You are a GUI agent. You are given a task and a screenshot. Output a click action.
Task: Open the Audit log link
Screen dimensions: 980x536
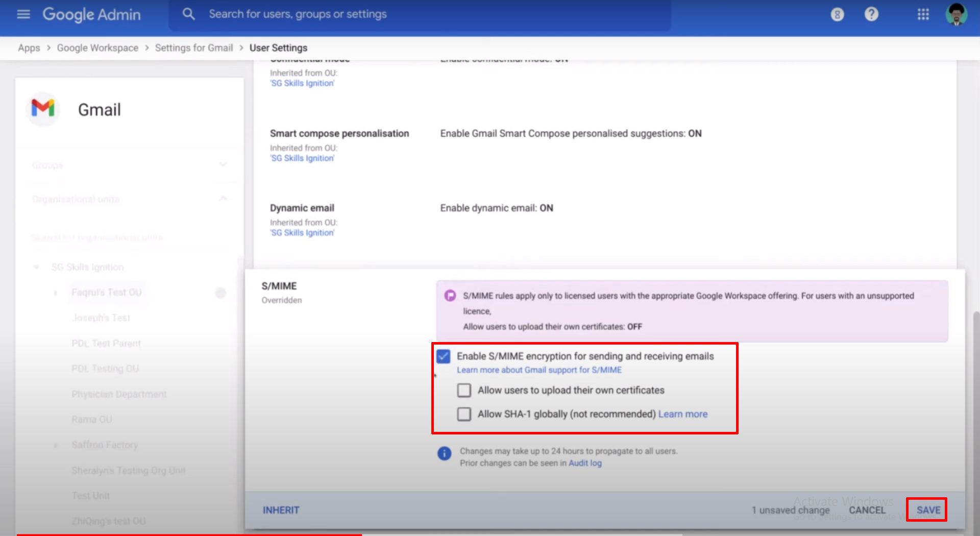pyautogui.click(x=585, y=463)
